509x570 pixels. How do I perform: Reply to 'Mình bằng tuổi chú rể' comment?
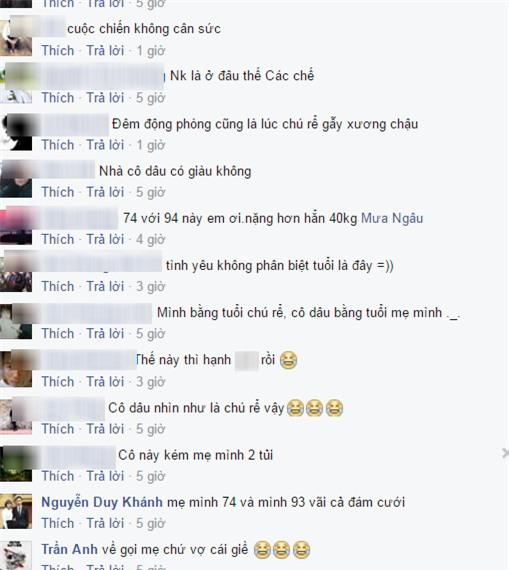(x=105, y=334)
